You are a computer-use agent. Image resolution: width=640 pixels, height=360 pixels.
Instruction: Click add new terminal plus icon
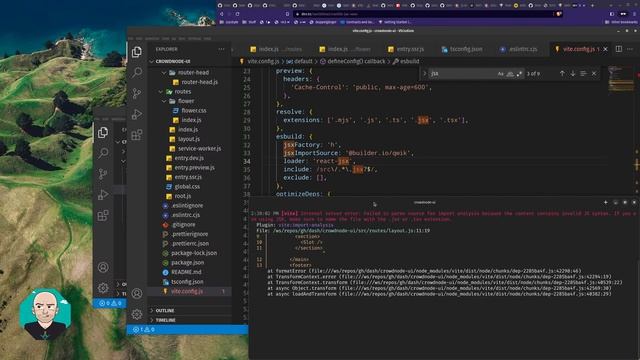click(606, 202)
